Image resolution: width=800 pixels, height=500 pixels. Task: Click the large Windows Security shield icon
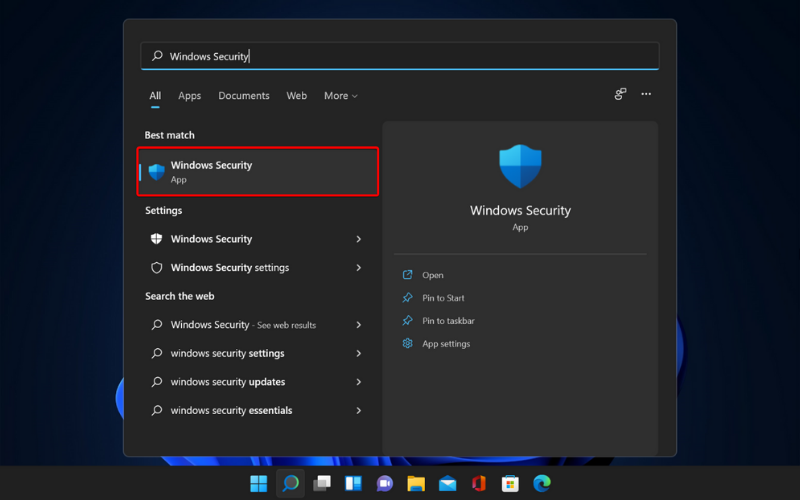tap(520, 166)
